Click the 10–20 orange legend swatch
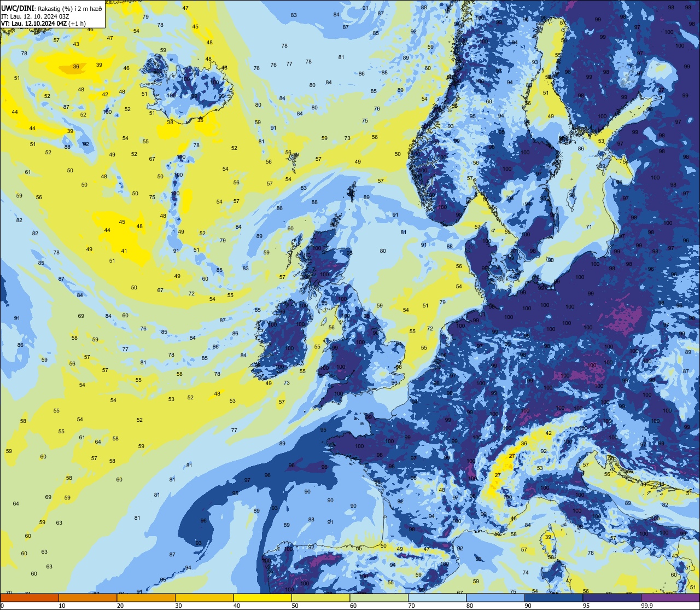 pyautogui.click(x=87, y=597)
